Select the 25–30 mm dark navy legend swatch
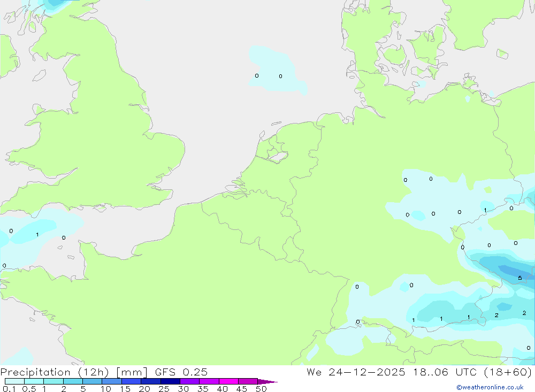The height and width of the screenshot is (392, 535). tap(170, 381)
